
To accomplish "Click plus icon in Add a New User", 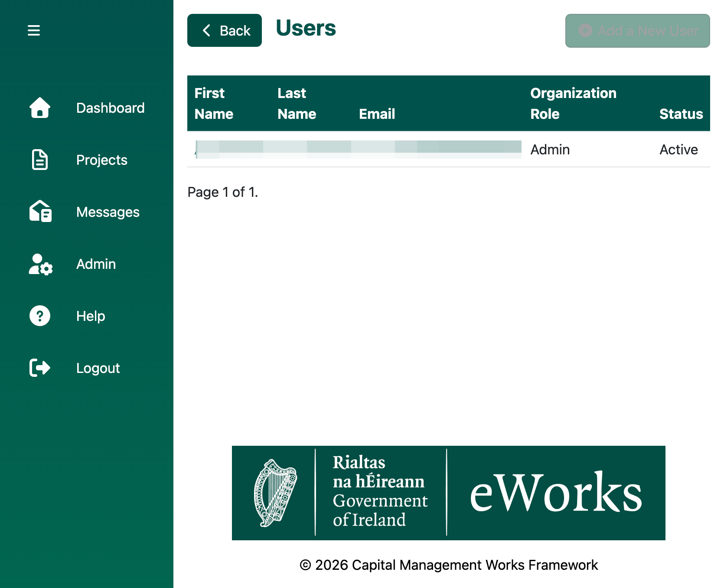I will pos(585,31).
